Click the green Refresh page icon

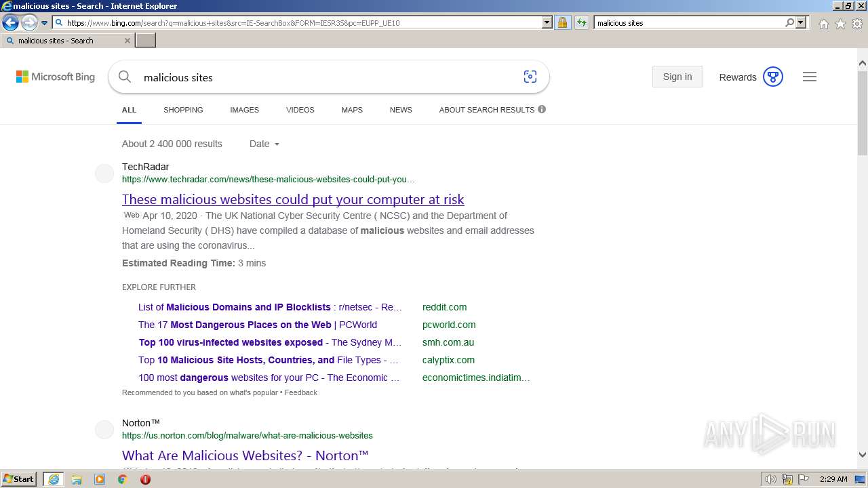pyautogui.click(x=582, y=22)
